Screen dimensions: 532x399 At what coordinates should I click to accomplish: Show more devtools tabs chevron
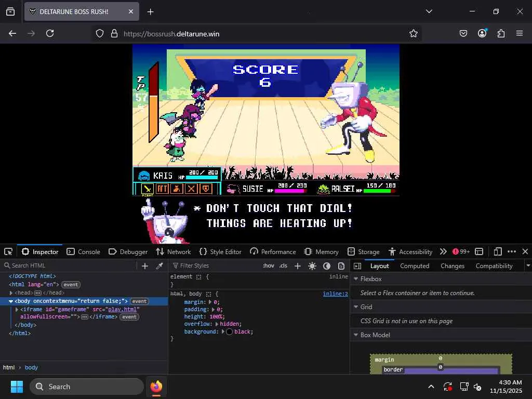[443, 252]
